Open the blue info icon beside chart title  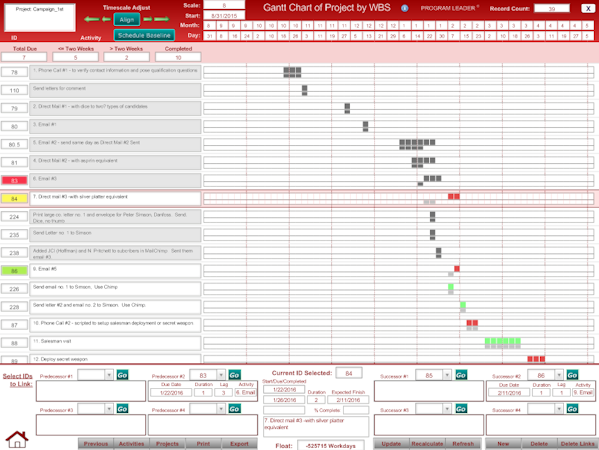(x=405, y=8)
